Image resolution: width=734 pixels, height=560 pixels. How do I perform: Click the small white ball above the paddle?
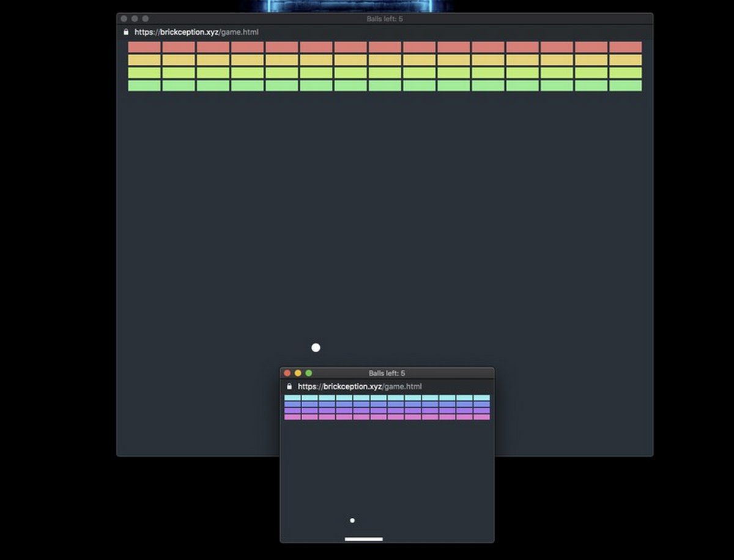coord(352,520)
